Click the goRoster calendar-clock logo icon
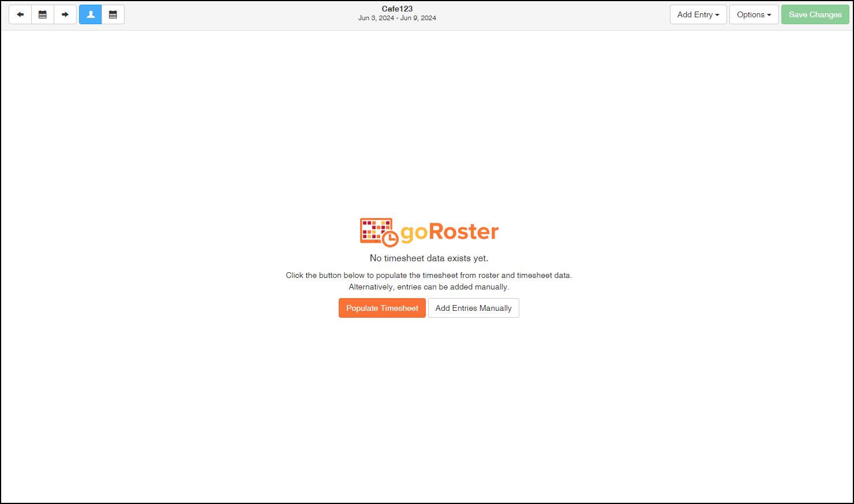 (379, 232)
